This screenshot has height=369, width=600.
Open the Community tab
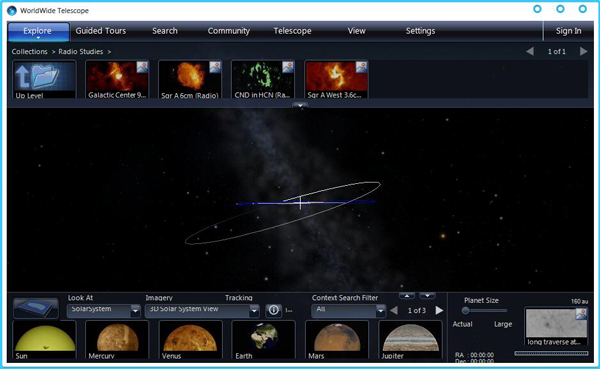[228, 31]
